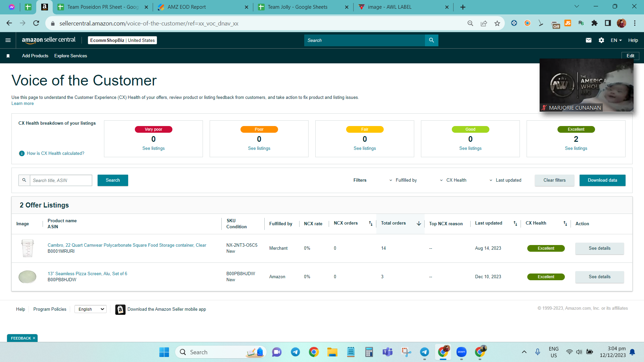
Task: Click the browser zoom magnifier icon
Action: [470, 23]
